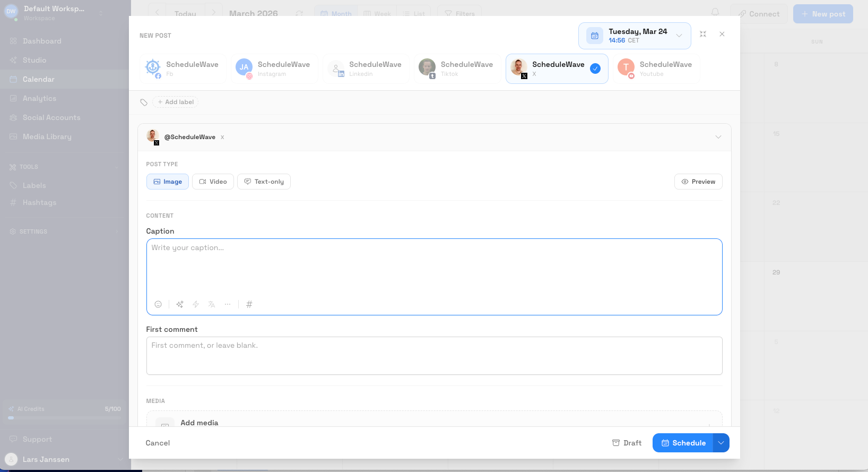Image resolution: width=868 pixels, height=472 pixels.
Task: Click into the First comment field
Action: [434, 356]
